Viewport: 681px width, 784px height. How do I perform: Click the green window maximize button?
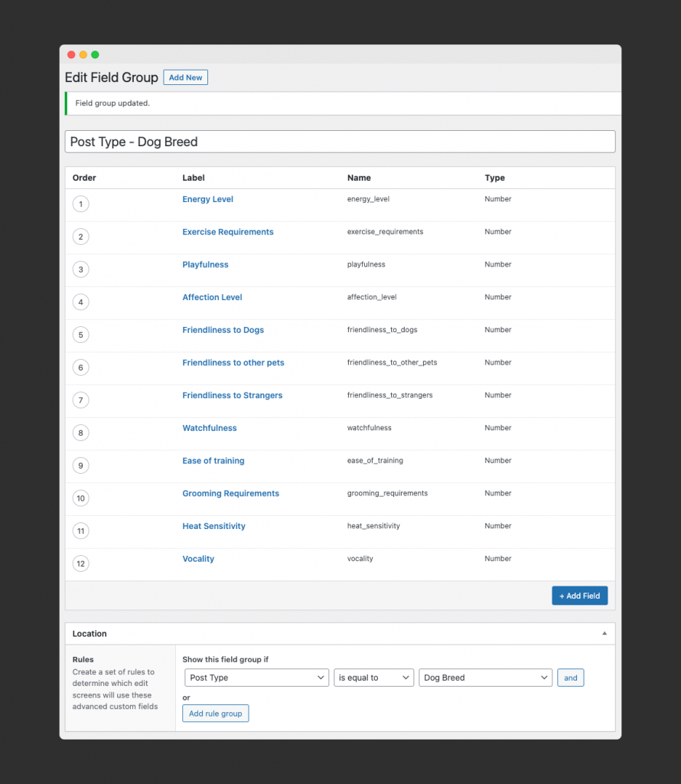95,54
